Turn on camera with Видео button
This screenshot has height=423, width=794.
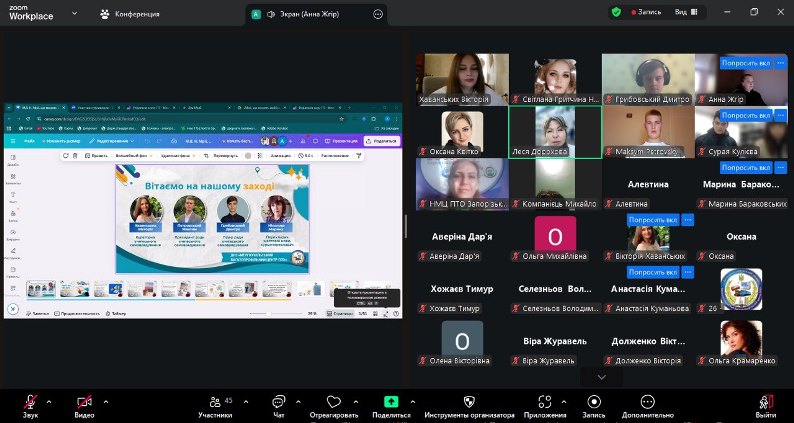(84, 407)
